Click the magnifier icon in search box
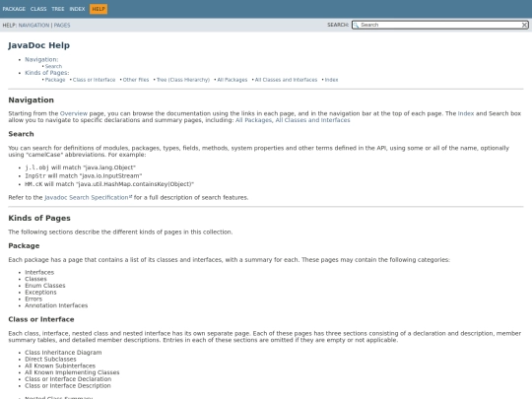This screenshot has width=532, height=399. point(356,25)
